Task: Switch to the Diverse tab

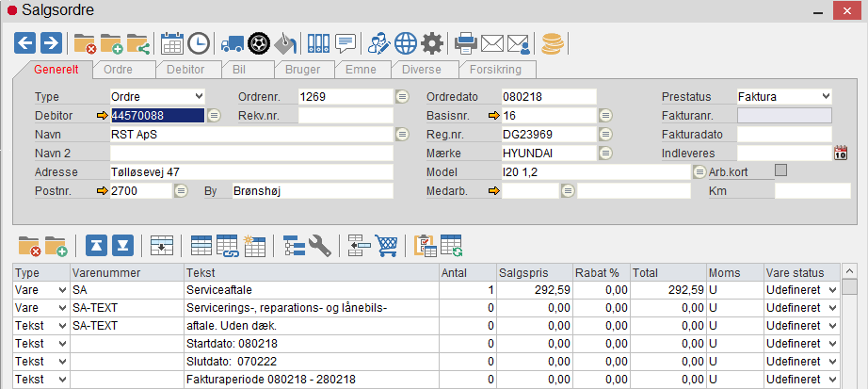Action: click(422, 70)
